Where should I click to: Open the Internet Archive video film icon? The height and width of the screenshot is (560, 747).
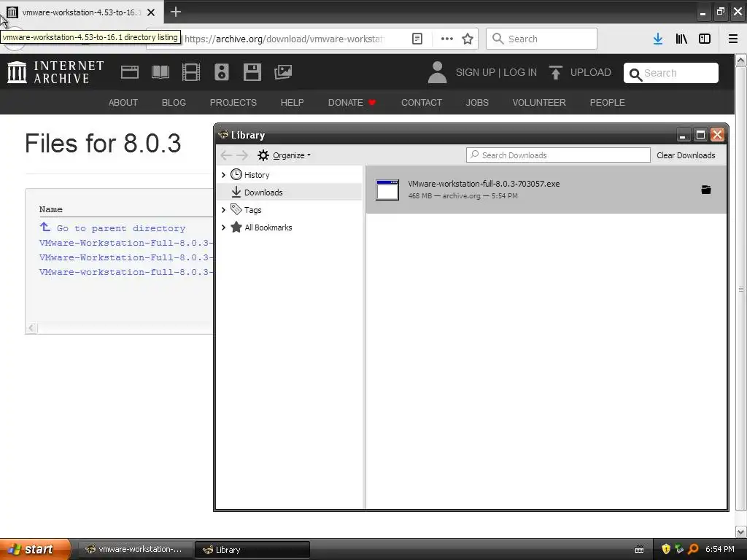[191, 72]
